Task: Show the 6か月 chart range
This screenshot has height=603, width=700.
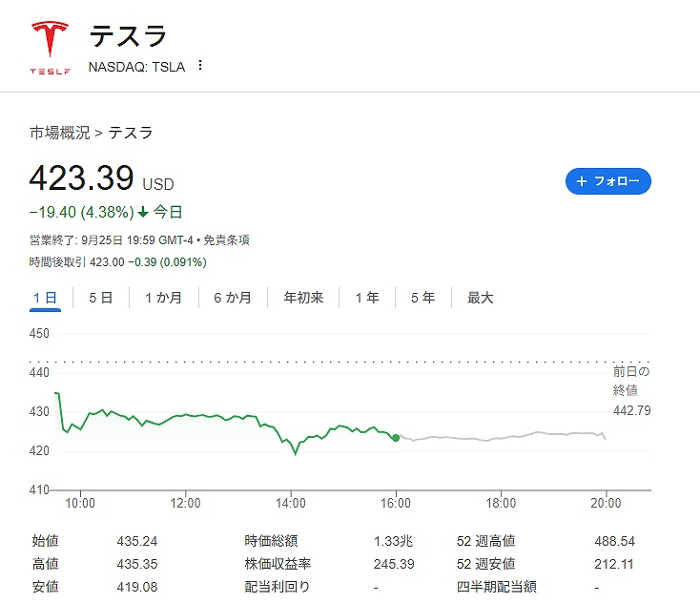Action: pos(233,298)
